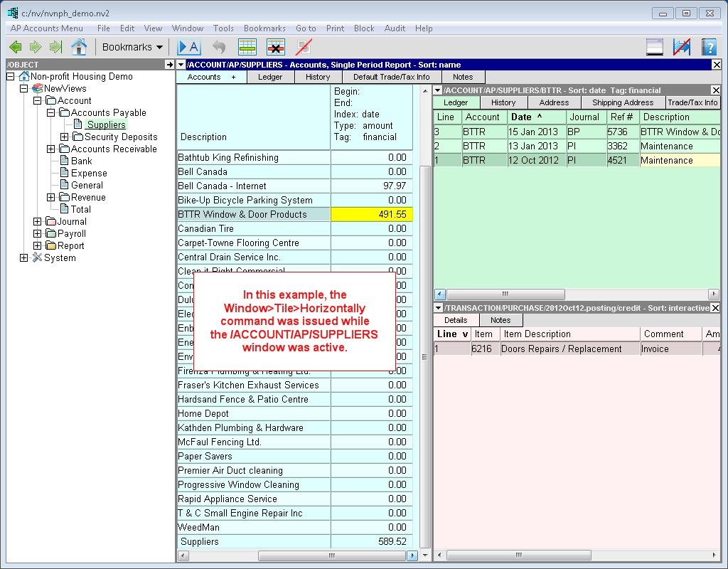Open the Bookmarks dropdown in toolbar
Image resolution: width=728 pixels, height=569 pixels.
point(132,47)
